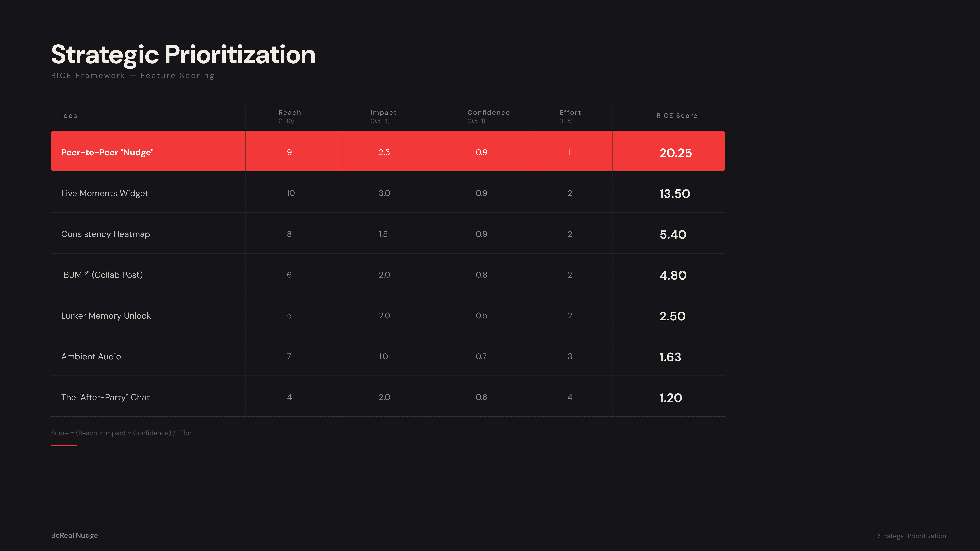This screenshot has height=551, width=980.
Task: Click the Strategic Prioritization title
Action: click(183, 54)
